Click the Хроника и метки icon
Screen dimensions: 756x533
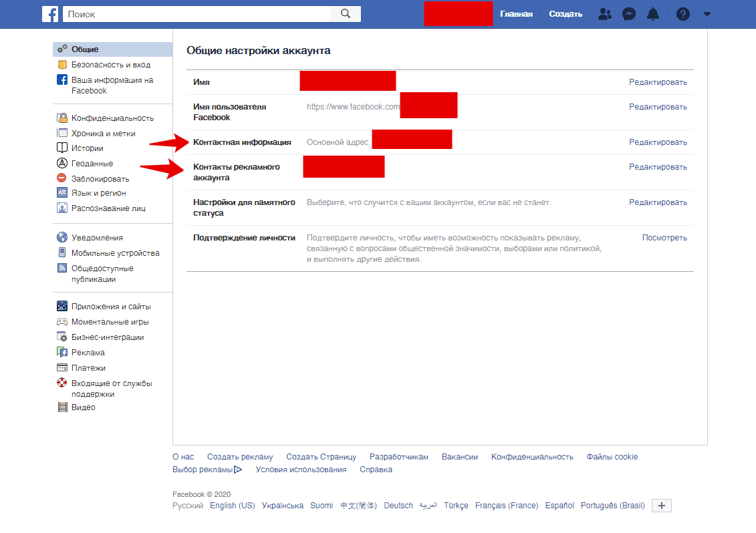pyautogui.click(x=62, y=133)
